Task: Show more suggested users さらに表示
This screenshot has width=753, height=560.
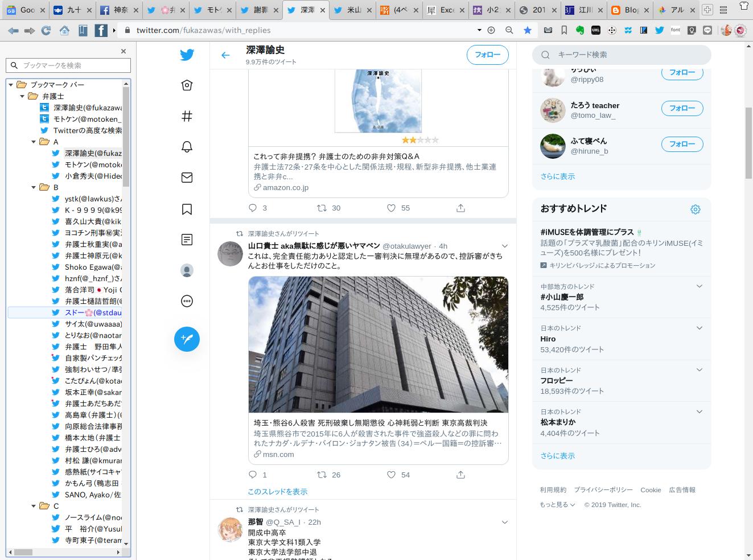Action: pos(557,176)
